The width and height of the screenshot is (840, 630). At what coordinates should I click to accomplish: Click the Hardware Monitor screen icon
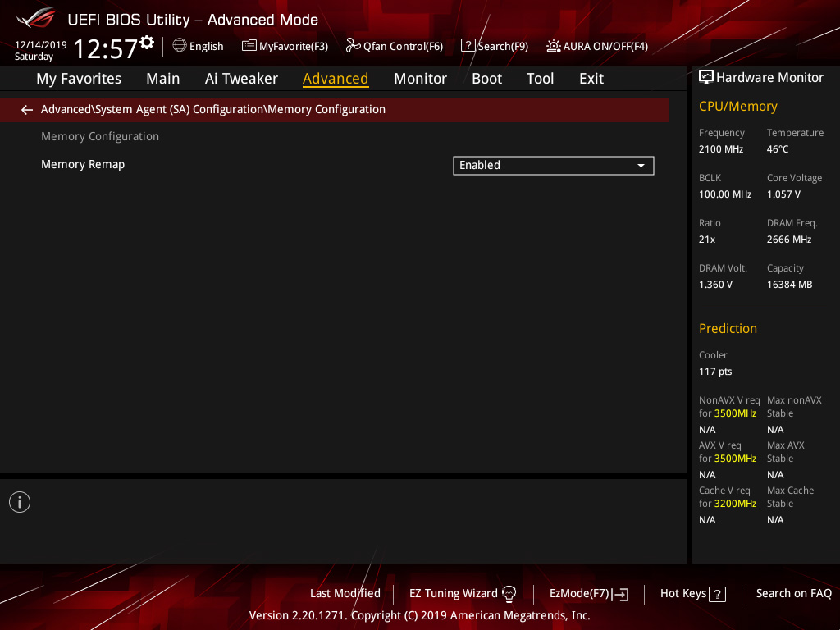tap(706, 78)
